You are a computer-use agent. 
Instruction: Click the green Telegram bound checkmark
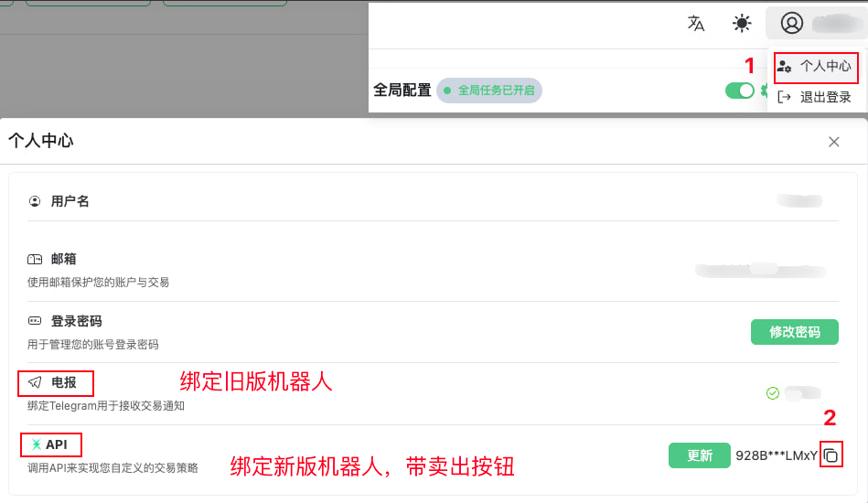click(x=773, y=393)
